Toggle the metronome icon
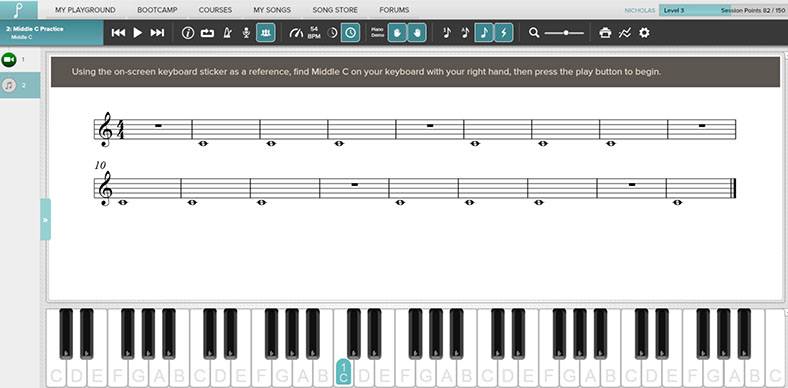This screenshot has height=388, width=788. (x=227, y=33)
